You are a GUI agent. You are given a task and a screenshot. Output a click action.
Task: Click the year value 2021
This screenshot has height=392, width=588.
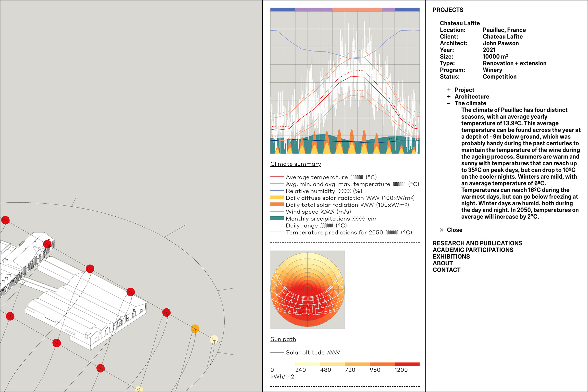pyautogui.click(x=489, y=50)
